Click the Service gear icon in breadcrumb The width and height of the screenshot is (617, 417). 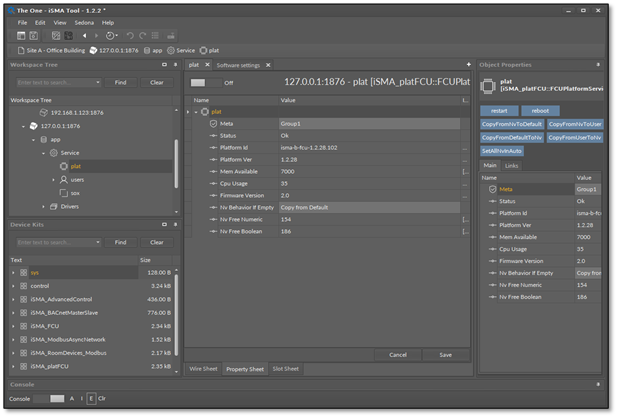171,50
